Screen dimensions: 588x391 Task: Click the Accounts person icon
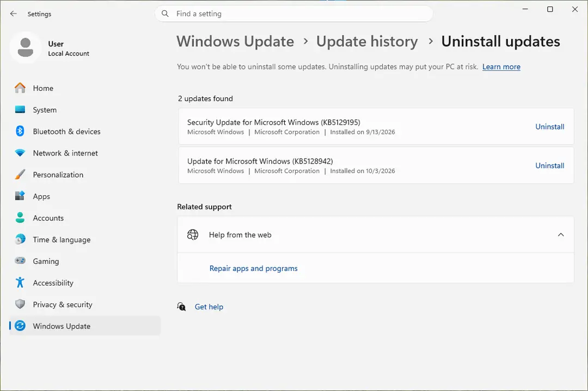coord(20,218)
